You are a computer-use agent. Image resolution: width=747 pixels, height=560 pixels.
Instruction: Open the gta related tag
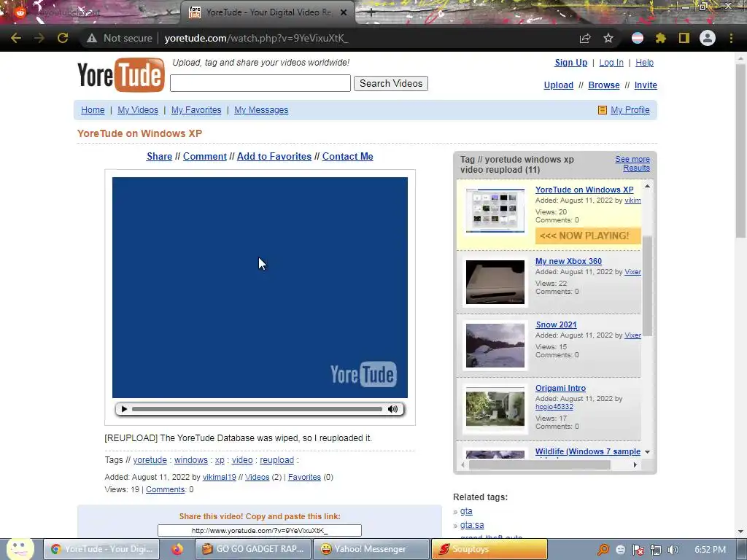tap(466, 511)
